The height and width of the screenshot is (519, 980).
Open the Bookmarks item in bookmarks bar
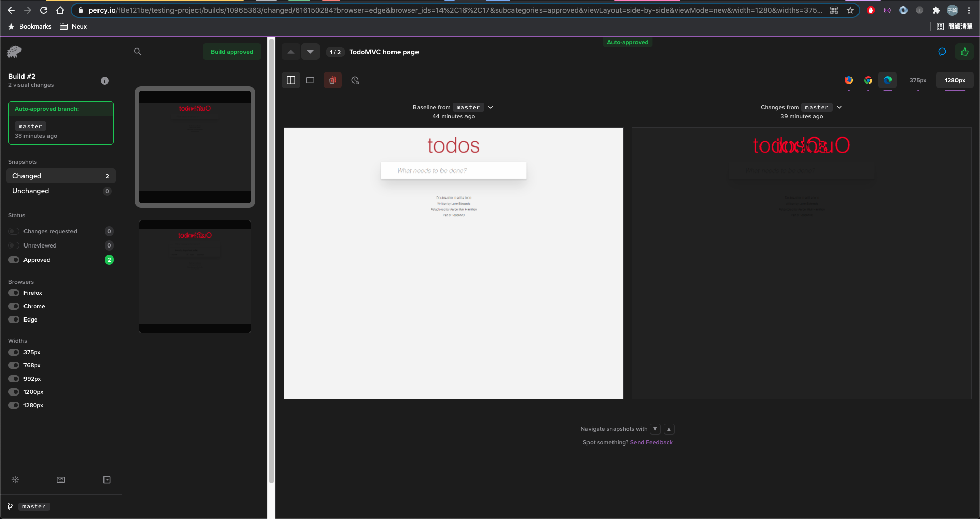[x=30, y=27]
